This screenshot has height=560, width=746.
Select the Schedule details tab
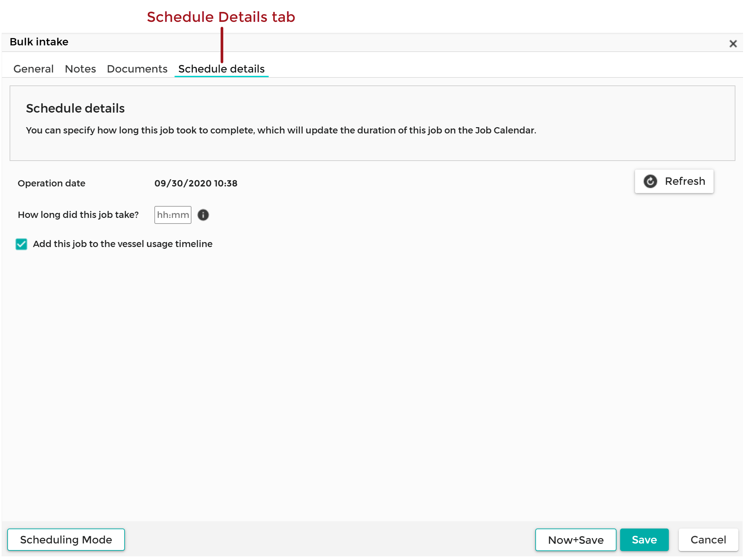[222, 69]
